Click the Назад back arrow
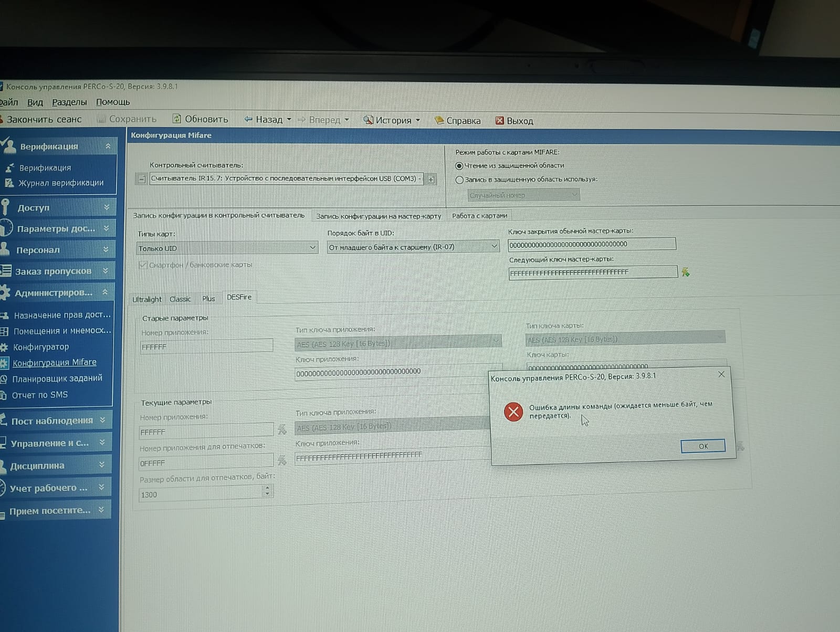Viewport: 840px width, 632px height. (x=248, y=120)
